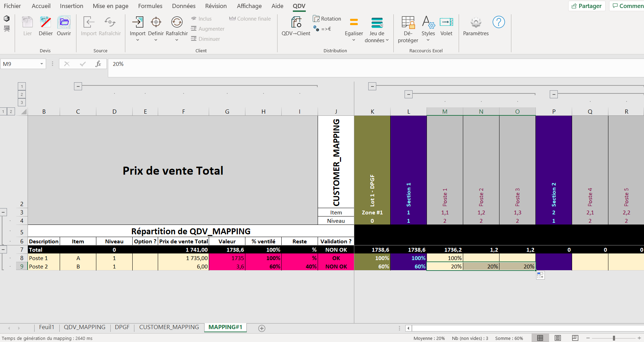The width and height of the screenshot is (644, 342).
Task: Open the Paramètres gear icon
Action: (x=476, y=22)
